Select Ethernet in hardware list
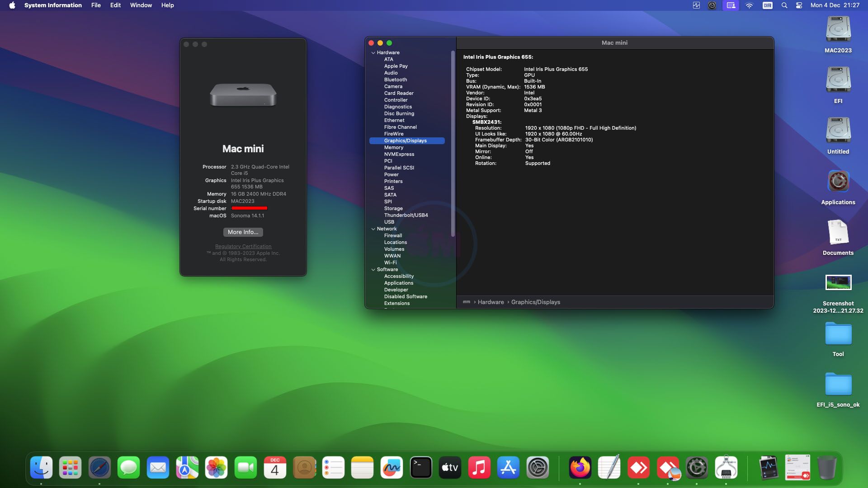This screenshot has height=488, width=868. [x=394, y=121]
